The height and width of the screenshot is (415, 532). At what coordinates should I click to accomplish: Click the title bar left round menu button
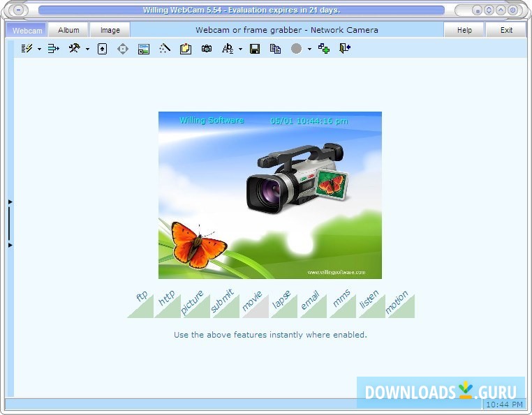tap(18, 10)
